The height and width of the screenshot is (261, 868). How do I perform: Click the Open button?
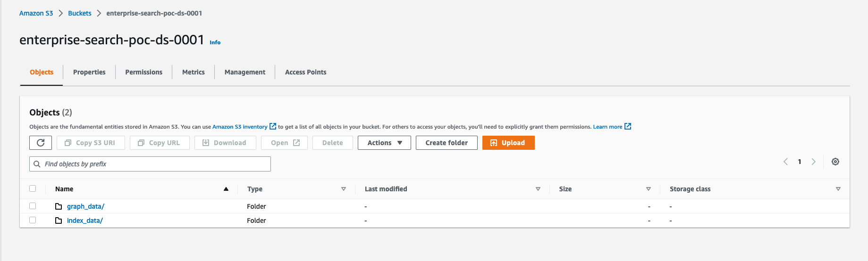click(284, 143)
